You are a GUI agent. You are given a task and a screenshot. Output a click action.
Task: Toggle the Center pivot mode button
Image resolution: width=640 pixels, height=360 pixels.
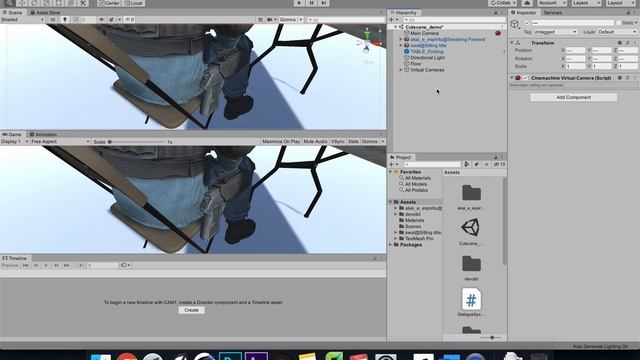point(109,3)
